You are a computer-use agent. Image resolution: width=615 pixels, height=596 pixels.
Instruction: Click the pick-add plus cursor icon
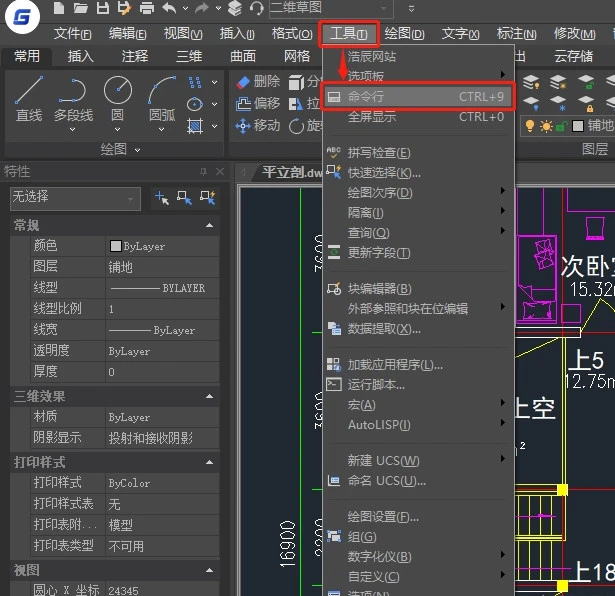click(162, 198)
